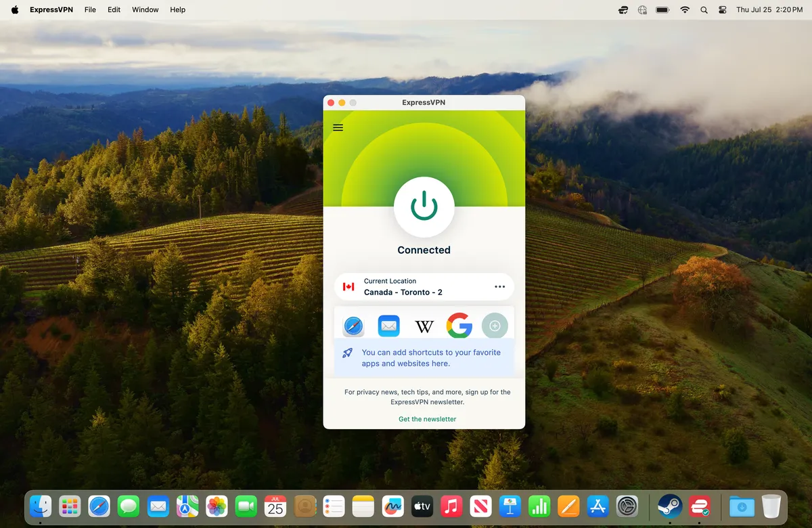Open System Settings from the Dock
The image size is (812, 528).
point(628,506)
